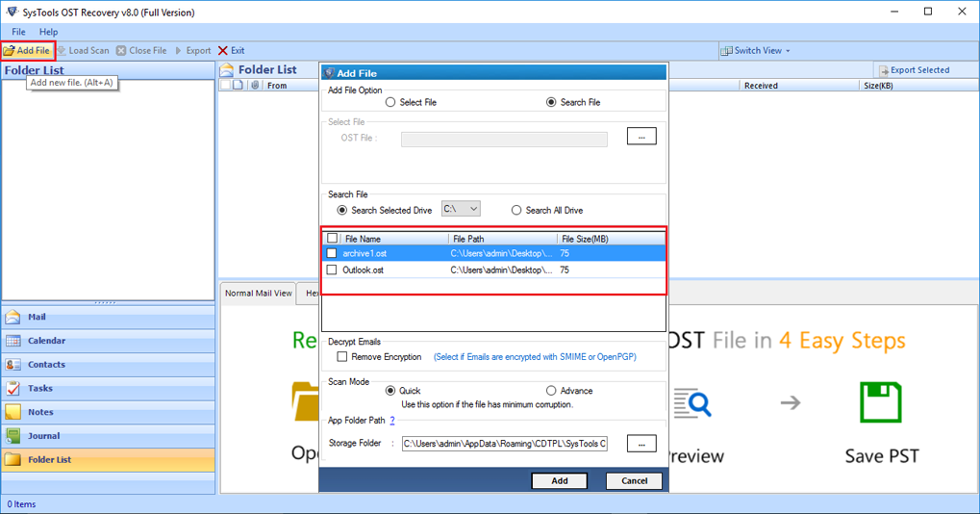Click the message list header checkbox
980x514 pixels.
pos(225,85)
